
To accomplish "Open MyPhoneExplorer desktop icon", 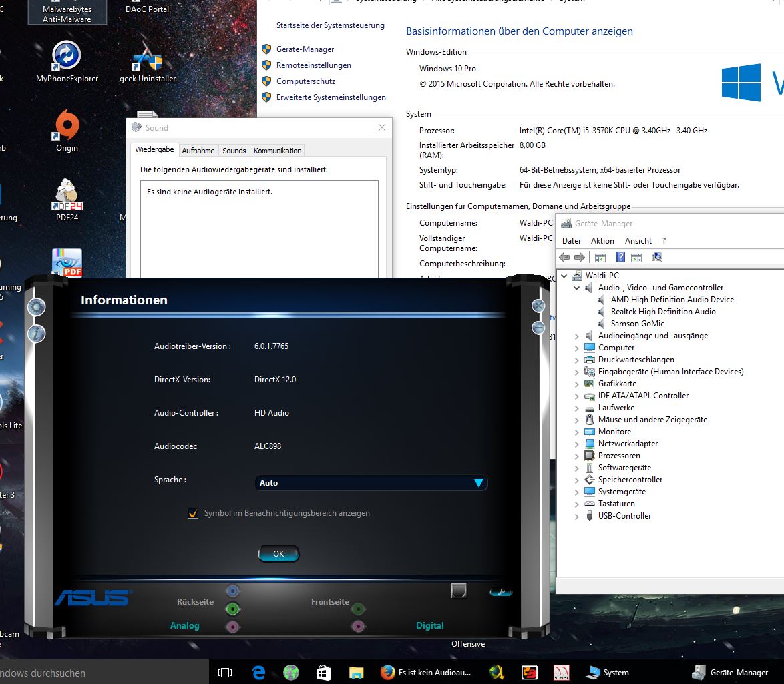I will (x=67, y=62).
